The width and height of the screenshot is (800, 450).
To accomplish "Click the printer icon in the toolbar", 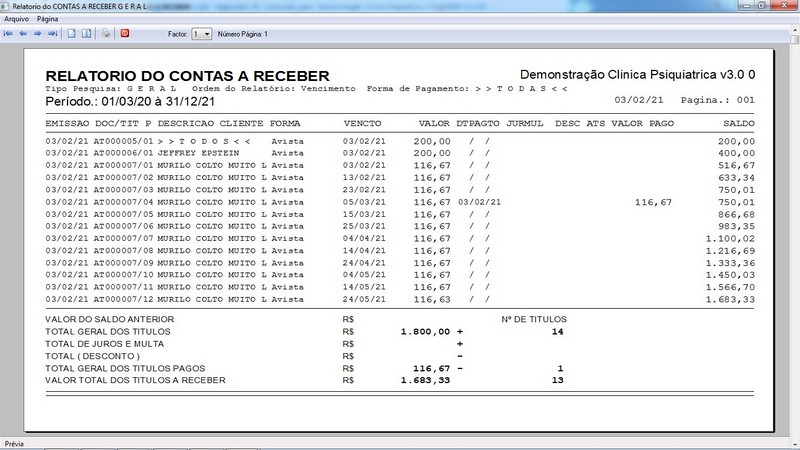I will (106, 34).
